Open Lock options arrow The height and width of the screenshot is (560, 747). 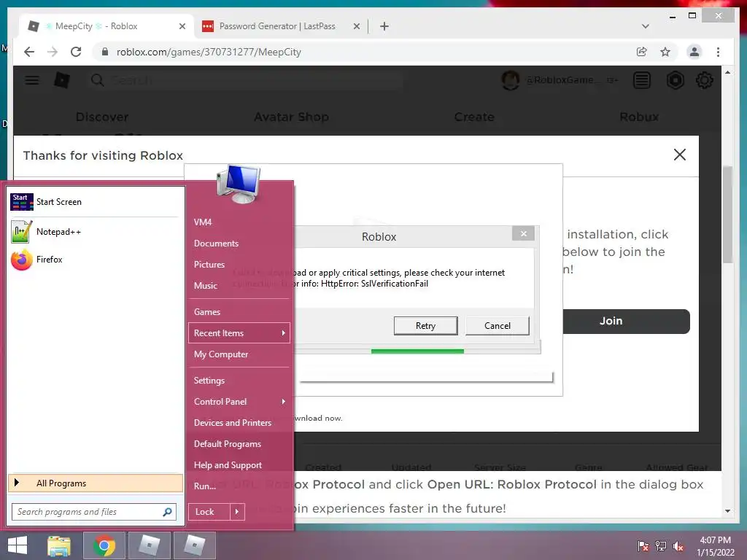coord(237,512)
